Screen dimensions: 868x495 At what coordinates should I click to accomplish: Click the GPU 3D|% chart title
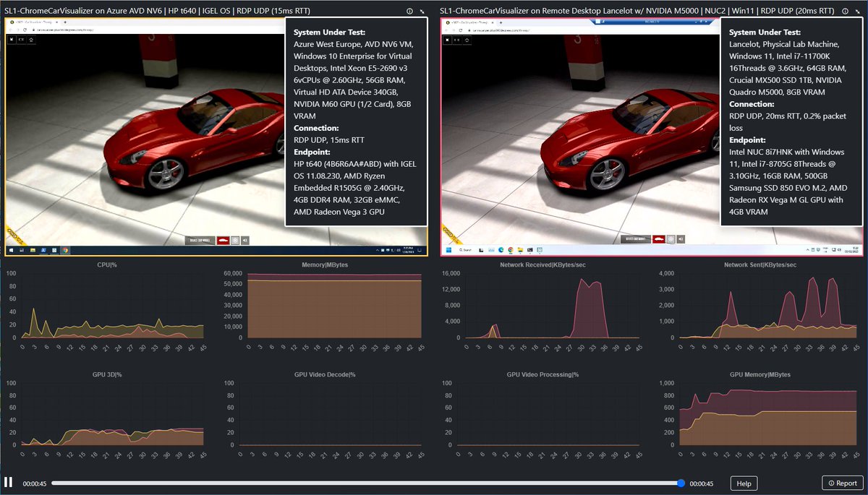click(x=107, y=375)
